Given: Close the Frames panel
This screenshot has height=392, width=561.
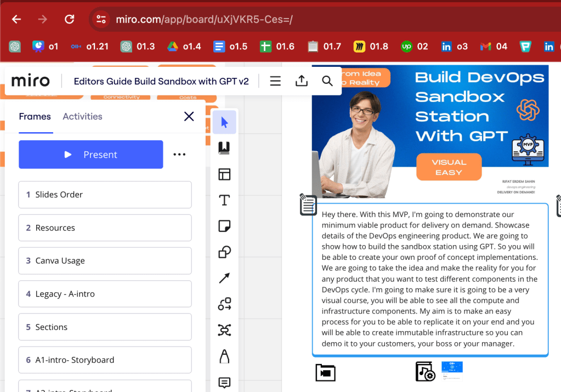Looking at the screenshot, I should coord(189,116).
